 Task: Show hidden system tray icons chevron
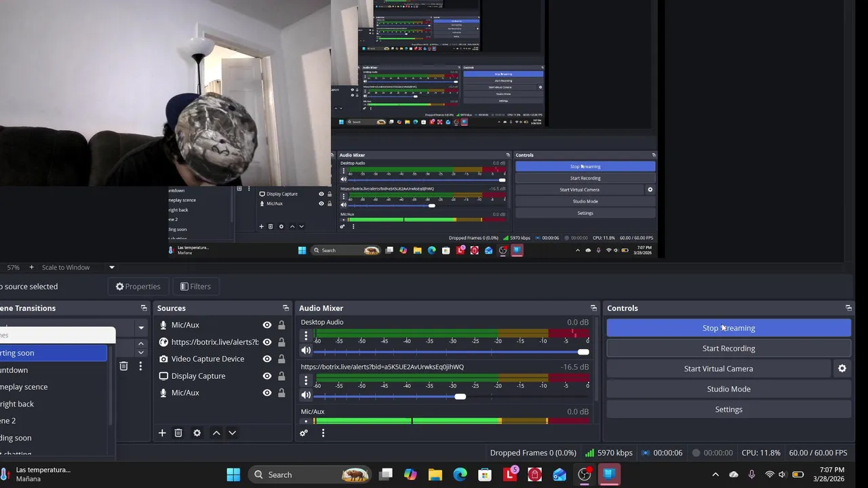pos(715,475)
